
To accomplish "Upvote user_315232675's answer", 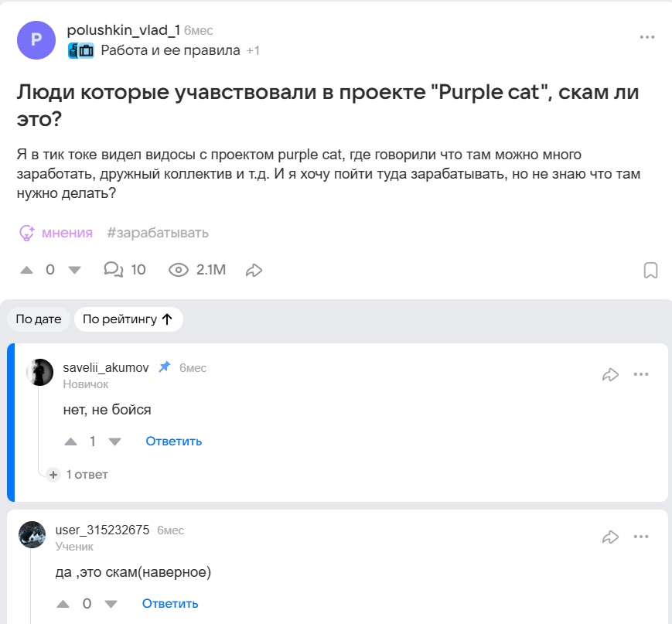I will click(63, 604).
